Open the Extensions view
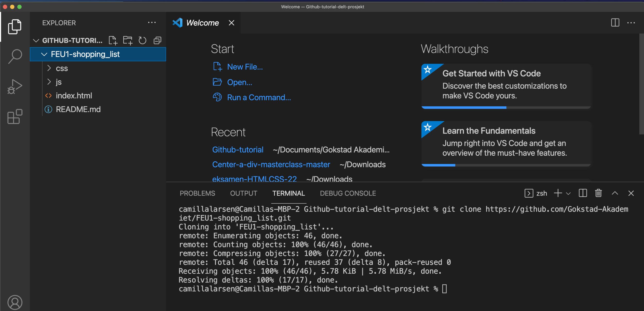The image size is (644, 311). click(x=15, y=116)
